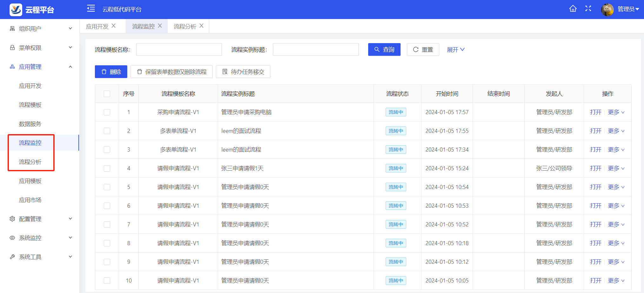
Task: Click the 管理员申请采购电脑 instance title
Action: (x=246, y=112)
